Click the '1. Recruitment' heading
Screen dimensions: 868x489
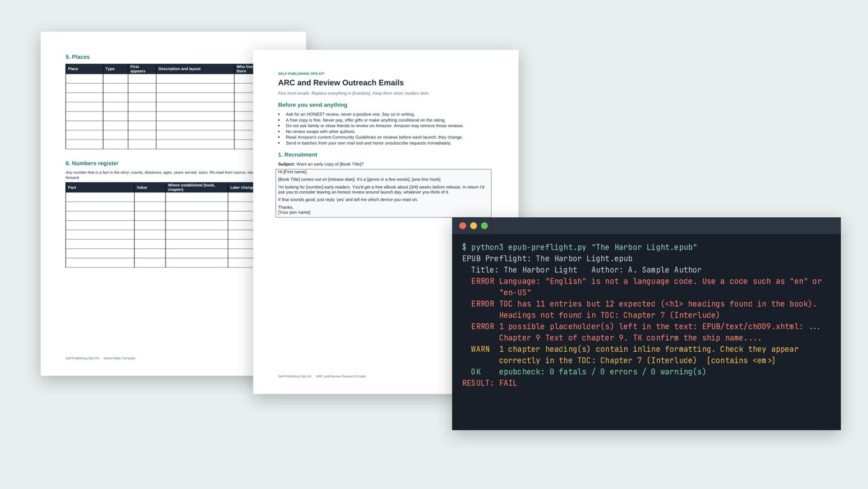click(298, 155)
